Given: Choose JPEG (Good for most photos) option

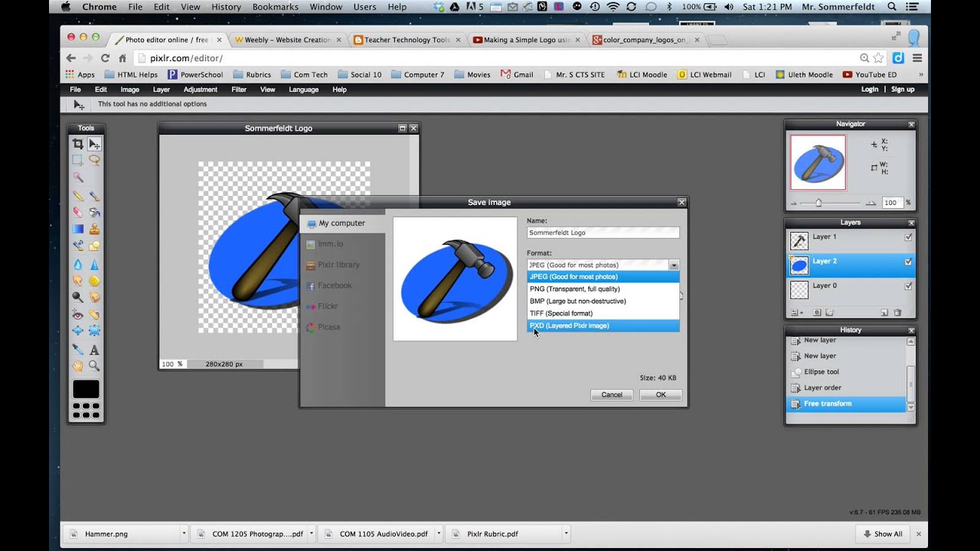Looking at the screenshot, I should 603,277.
